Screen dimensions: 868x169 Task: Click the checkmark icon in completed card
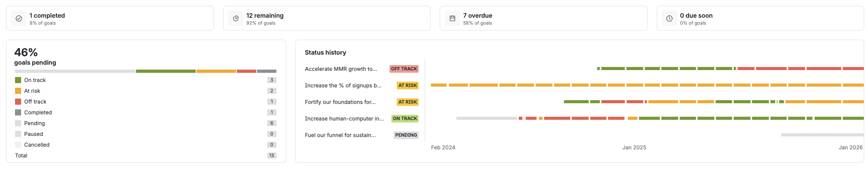[x=19, y=18]
